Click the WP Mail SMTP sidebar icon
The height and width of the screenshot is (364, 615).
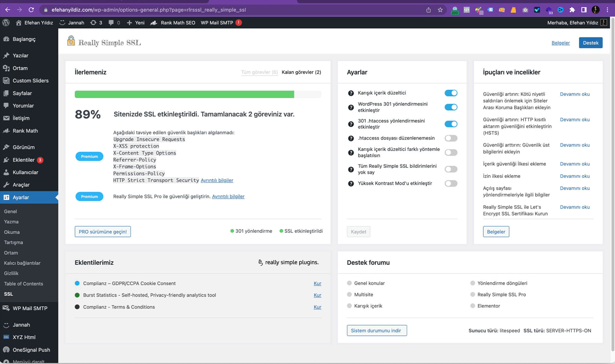pos(6,308)
